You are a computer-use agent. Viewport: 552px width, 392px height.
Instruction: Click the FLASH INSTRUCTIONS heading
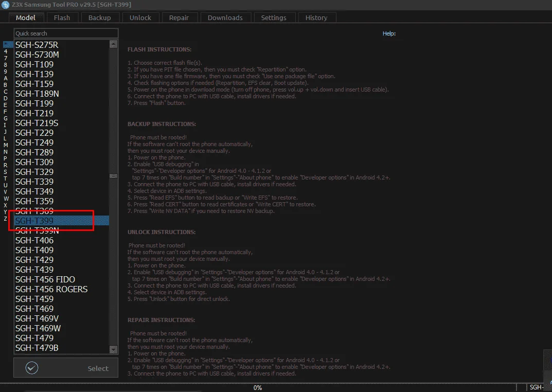[x=159, y=49]
